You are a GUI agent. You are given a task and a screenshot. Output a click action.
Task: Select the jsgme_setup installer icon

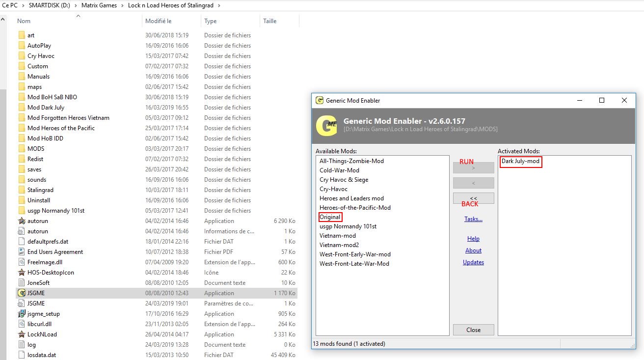(x=21, y=313)
